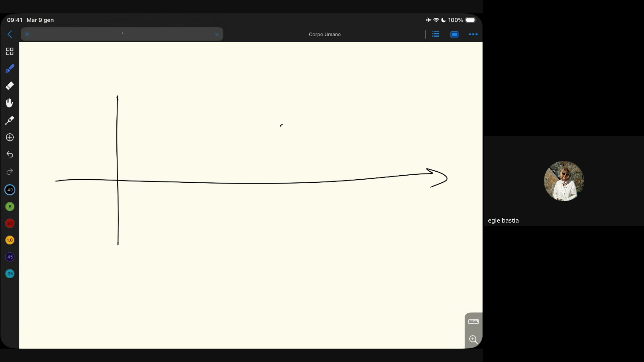Choose the green .8 pen preset
This screenshot has width=644, height=362.
(x=10, y=207)
